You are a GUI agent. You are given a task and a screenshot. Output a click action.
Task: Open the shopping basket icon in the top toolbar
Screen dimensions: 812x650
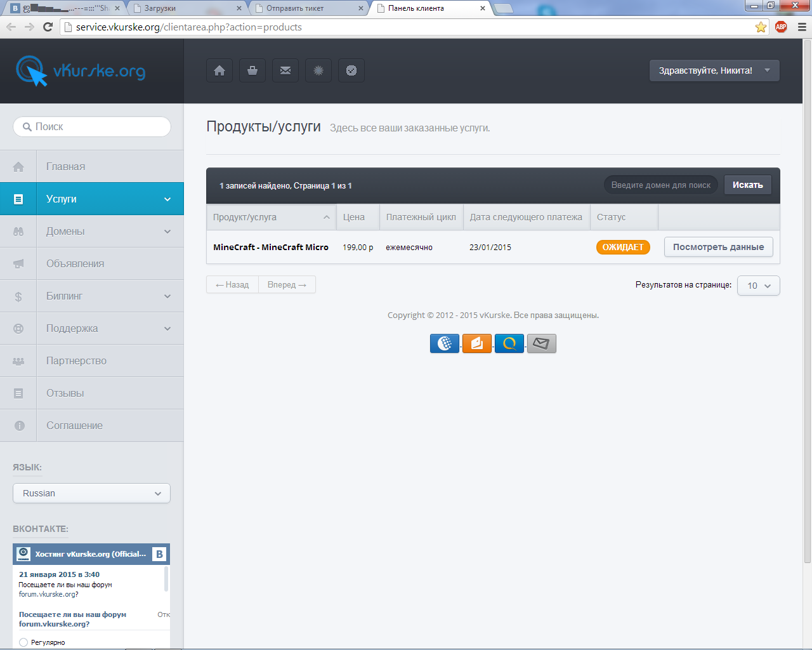click(x=252, y=70)
